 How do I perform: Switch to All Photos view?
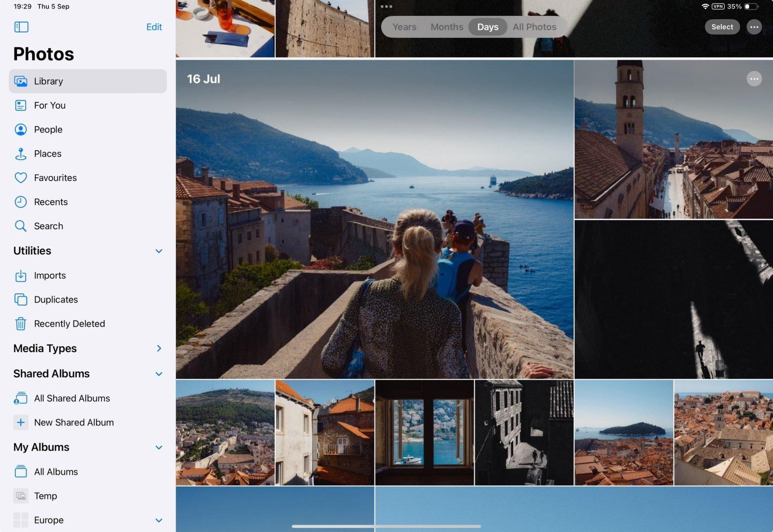pos(534,27)
